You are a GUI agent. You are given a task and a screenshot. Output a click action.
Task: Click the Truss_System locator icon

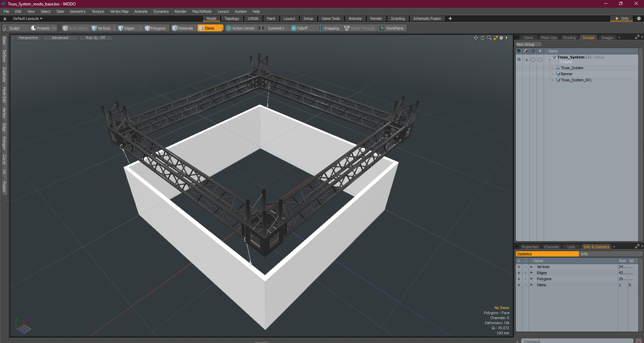(x=558, y=68)
